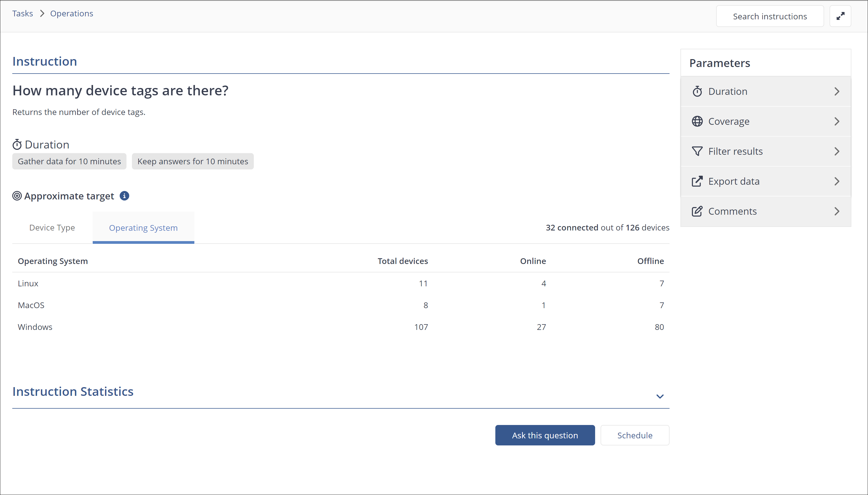The height and width of the screenshot is (495, 868).
Task: Switch to the Device Type tab
Action: coord(52,228)
